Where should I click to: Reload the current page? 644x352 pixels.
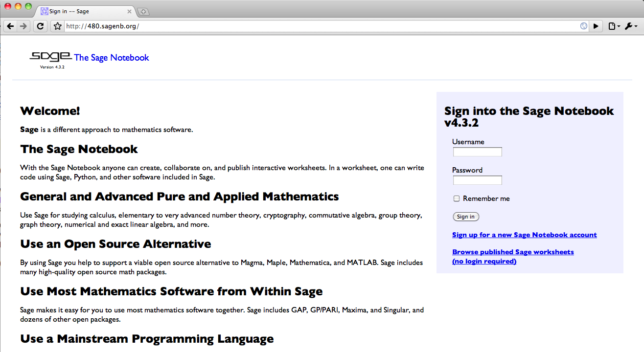tap(41, 26)
